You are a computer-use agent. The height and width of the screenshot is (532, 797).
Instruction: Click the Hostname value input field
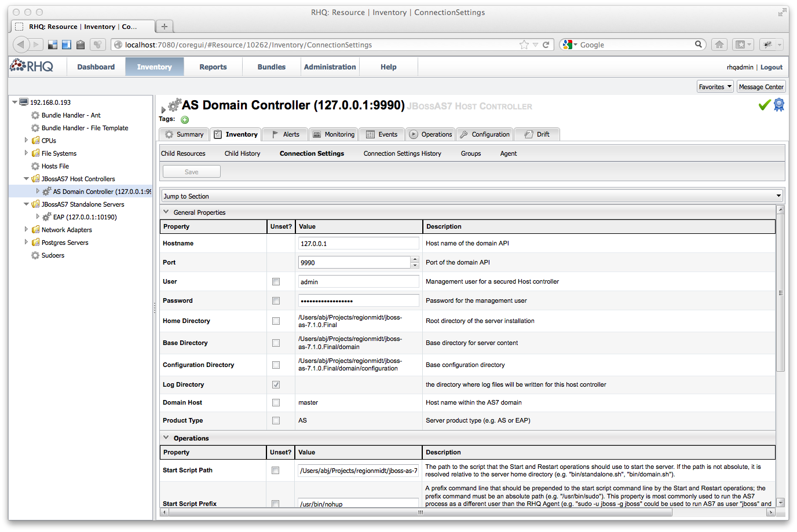[x=359, y=243]
